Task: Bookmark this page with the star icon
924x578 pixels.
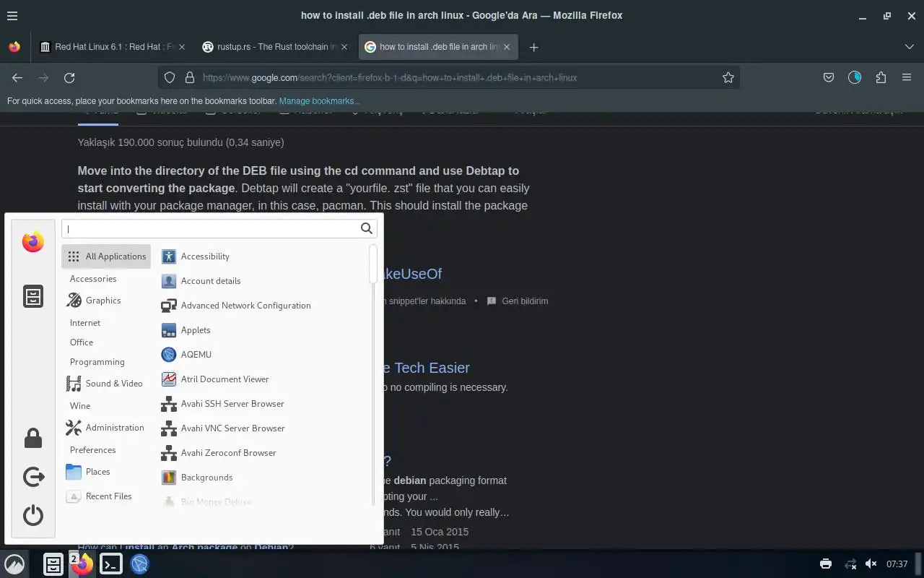Action: pyautogui.click(x=728, y=77)
